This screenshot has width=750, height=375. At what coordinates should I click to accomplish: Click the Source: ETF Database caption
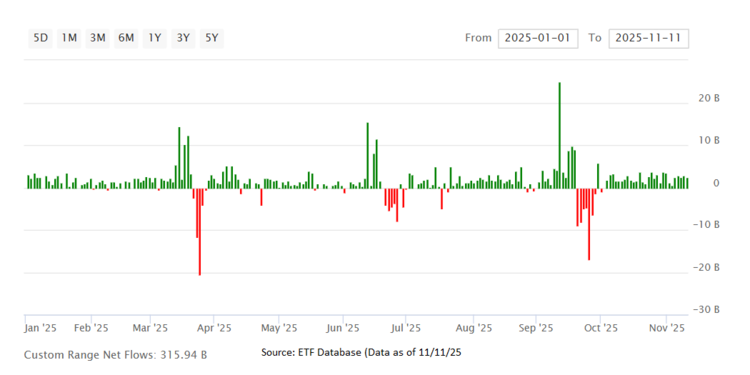pyautogui.click(x=361, y=353)
